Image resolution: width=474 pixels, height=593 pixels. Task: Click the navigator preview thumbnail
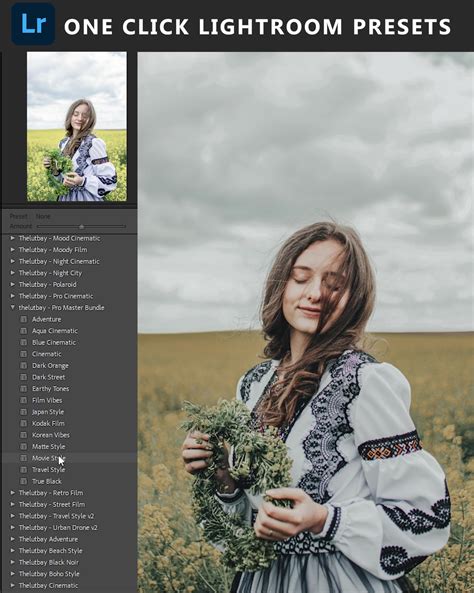click(77, 126)
